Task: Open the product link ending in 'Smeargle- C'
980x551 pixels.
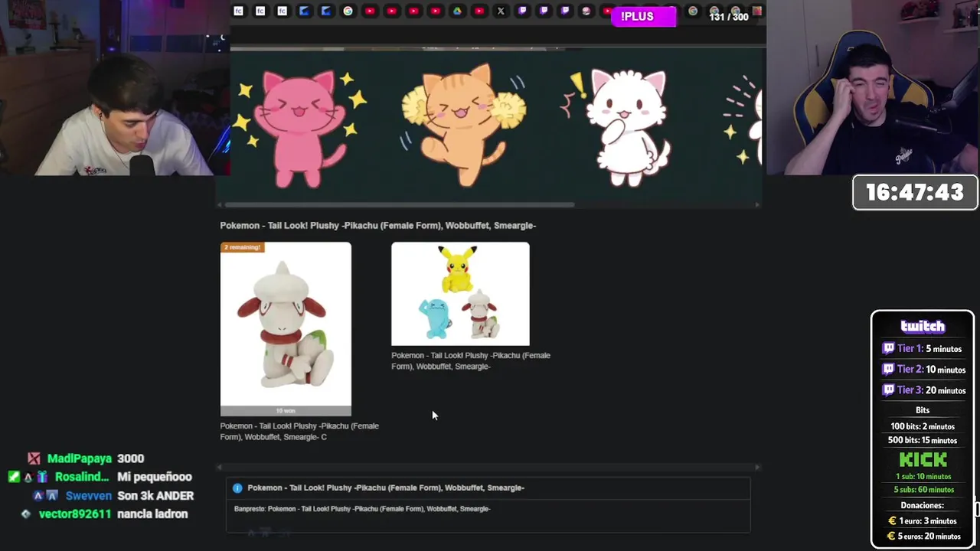Action: point(299,432)
